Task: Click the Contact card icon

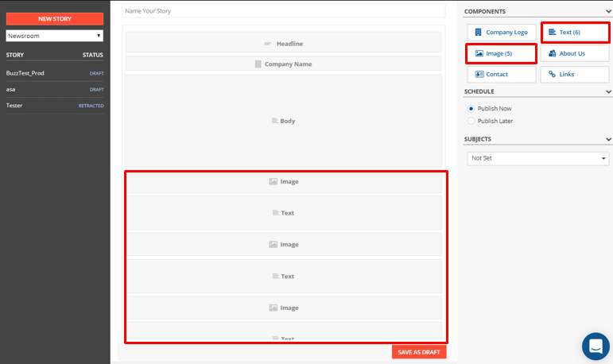Action: (479, 74)
